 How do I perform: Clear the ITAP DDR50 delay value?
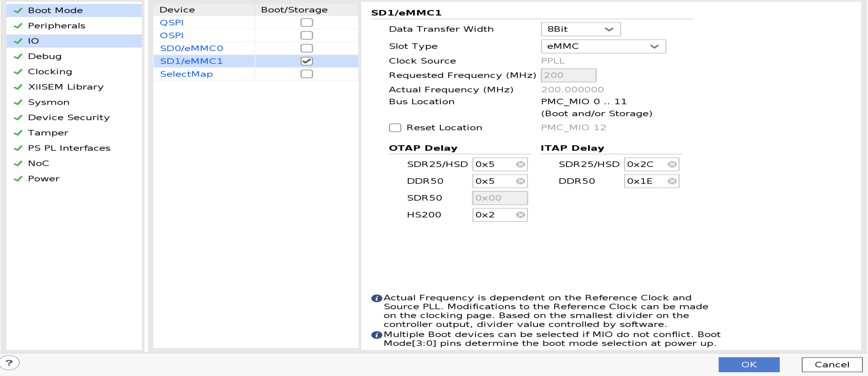coord(672,181)
